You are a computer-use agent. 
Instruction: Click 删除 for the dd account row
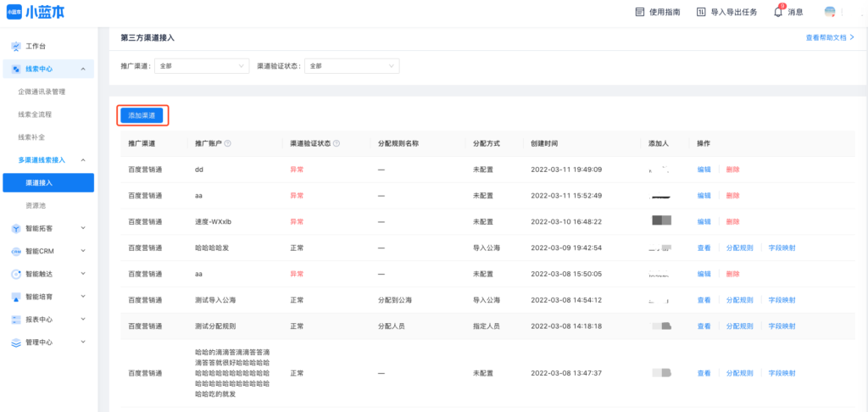coord(733,170)
